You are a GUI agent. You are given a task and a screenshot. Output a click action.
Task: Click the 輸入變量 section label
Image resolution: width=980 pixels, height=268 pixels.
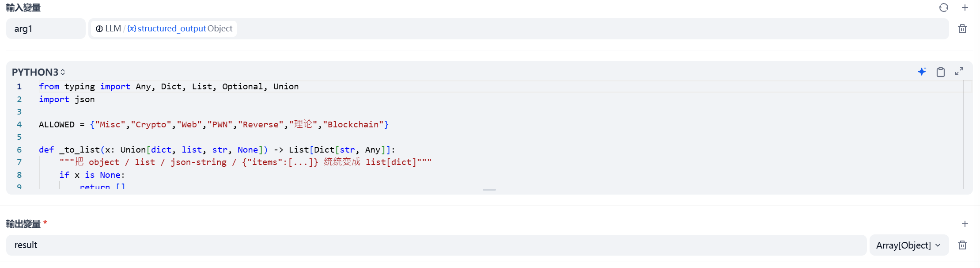click(x=23, y=8)
